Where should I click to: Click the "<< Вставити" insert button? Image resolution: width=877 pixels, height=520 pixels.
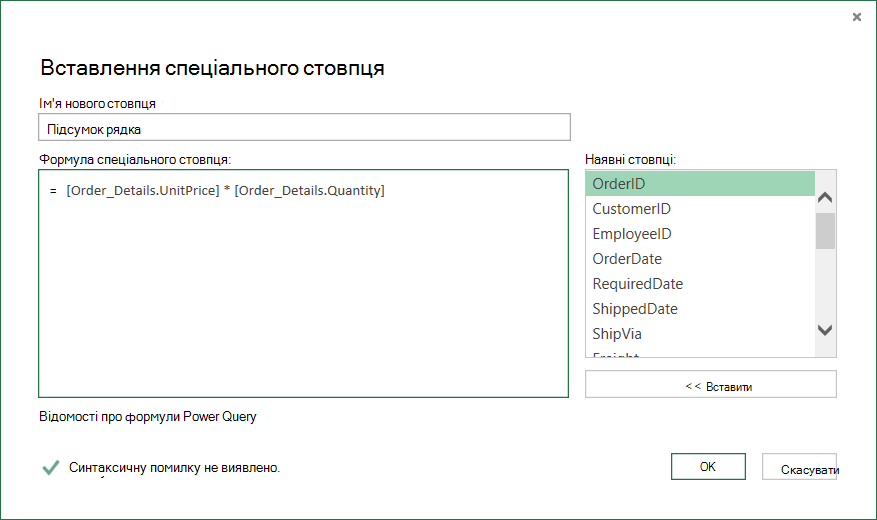[711, 385]
